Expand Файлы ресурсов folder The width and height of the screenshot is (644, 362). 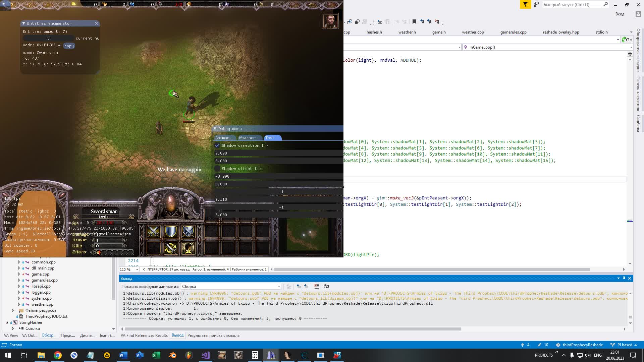coord(13,310)
